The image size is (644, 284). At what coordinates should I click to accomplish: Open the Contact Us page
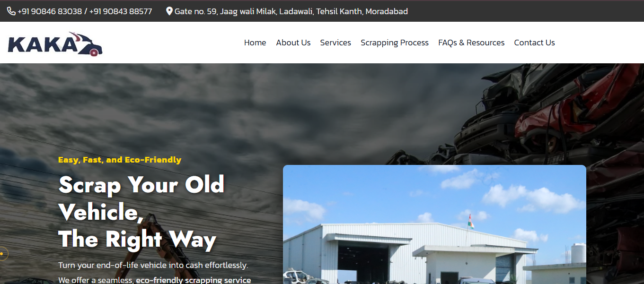pos(534,43)
